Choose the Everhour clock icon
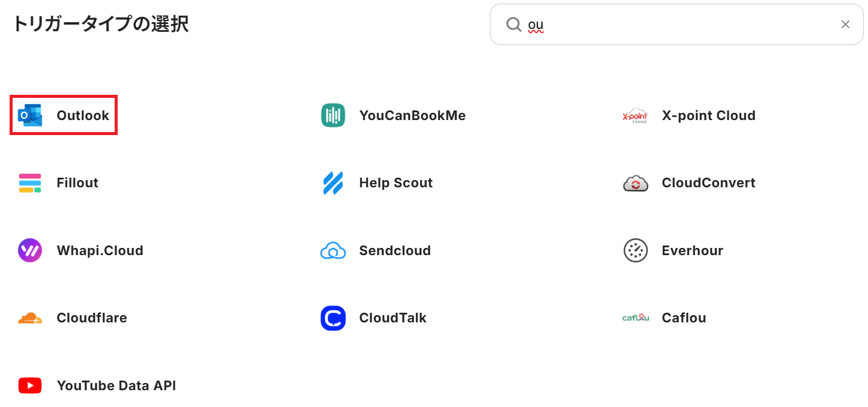The width and height of the screenshot is (868, 407). point(635,250)
